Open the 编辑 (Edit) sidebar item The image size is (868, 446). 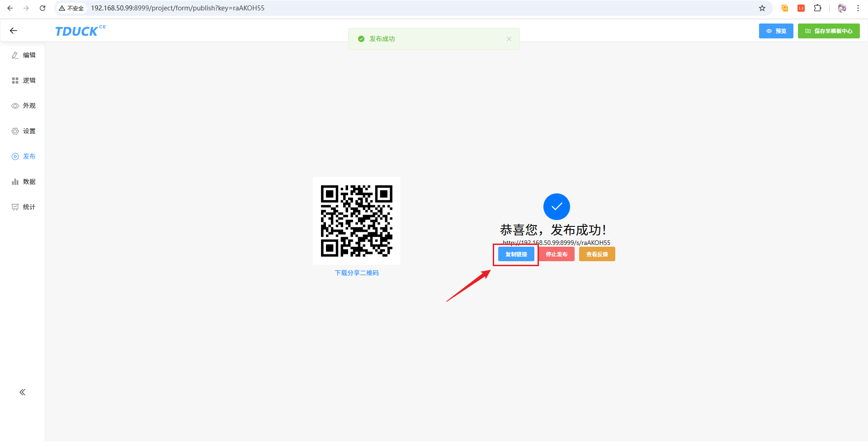click(x=24, y=55)
